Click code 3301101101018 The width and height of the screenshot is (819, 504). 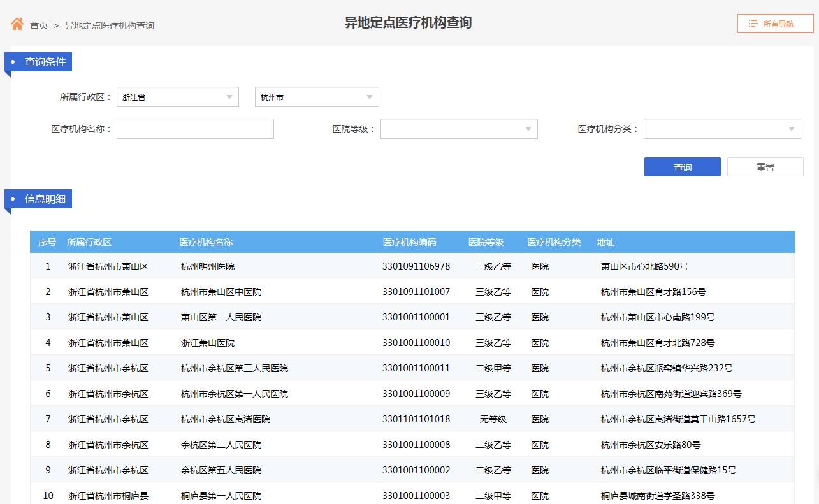point(416,419)
